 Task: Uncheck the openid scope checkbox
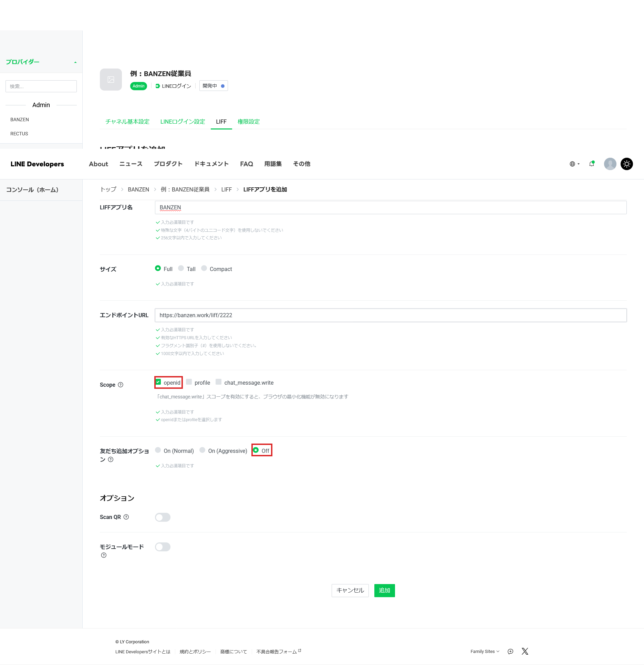tap(158, 382)
